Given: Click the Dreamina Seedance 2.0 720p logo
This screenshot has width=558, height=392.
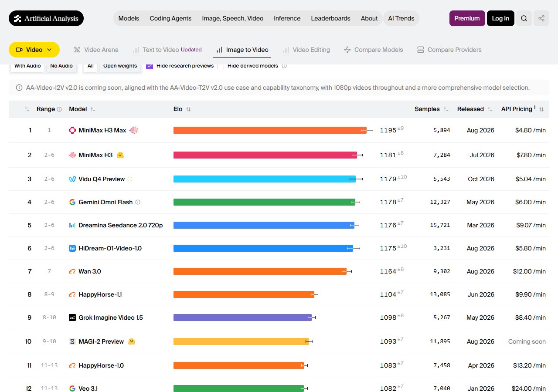Looking at the screenshot, I should (x=72, y=225).
